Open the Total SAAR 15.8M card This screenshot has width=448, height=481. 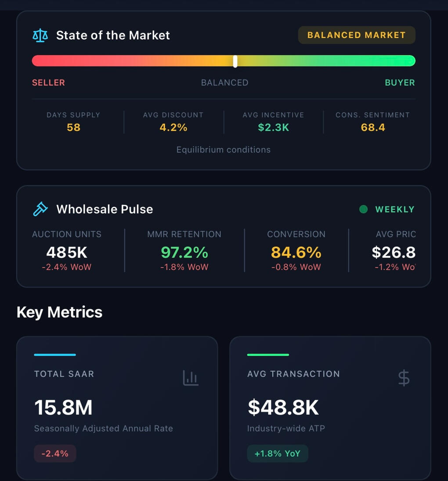[x=117, y=408]
